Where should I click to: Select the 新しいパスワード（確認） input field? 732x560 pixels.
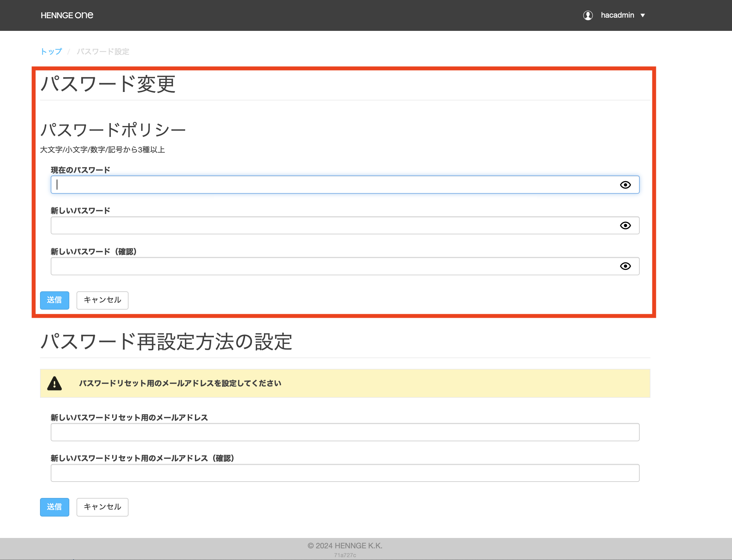(333, 266)
